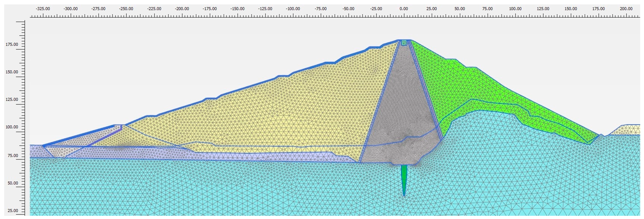This screenshot has height=219, width=644.
Task: Click the 175.00 label on vertical ruler
Action: tap(12, 45)
